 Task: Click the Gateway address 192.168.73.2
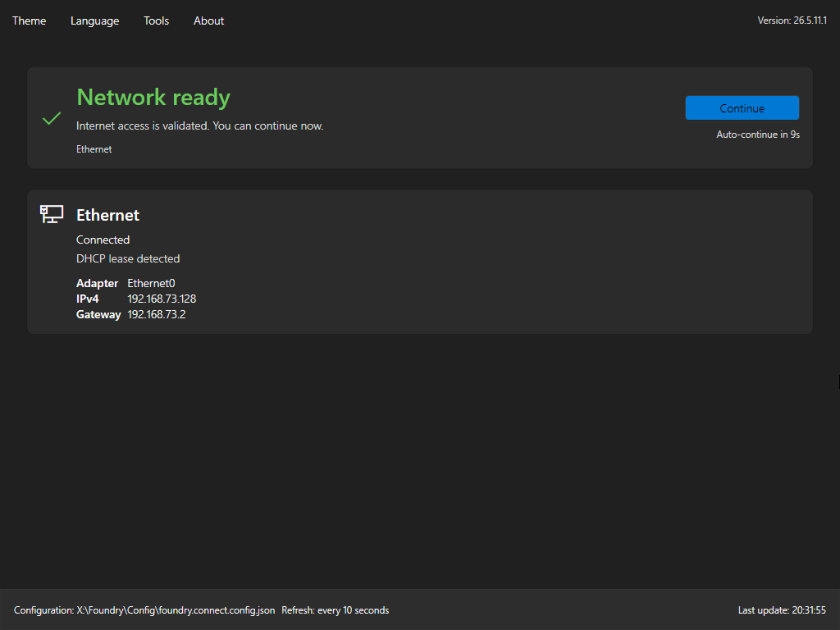(x=157, y=314)
